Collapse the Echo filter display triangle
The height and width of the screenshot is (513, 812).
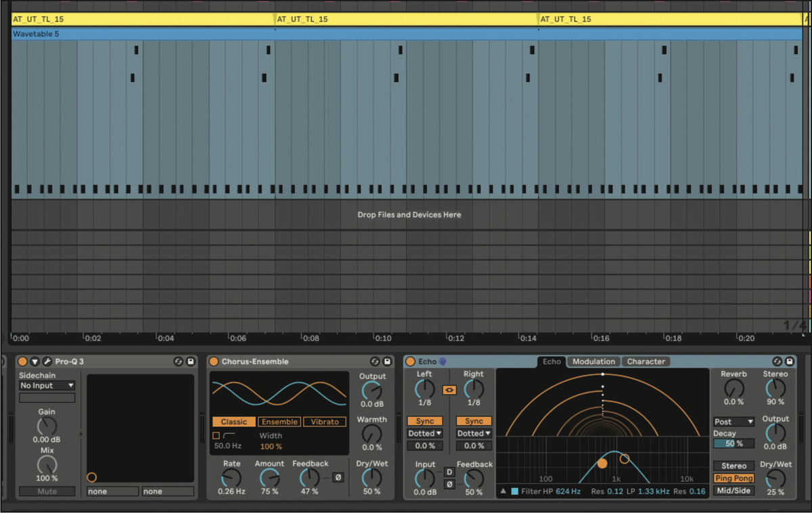(503, 491)
